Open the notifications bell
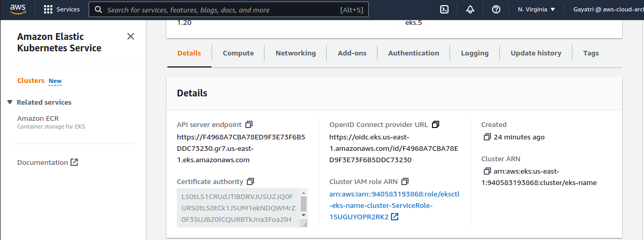Screen dimensions: 644x240 [x=470, y=9]
